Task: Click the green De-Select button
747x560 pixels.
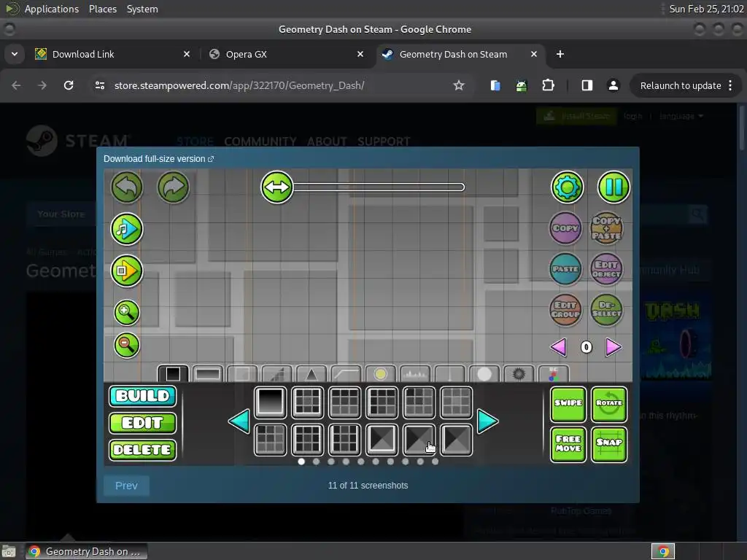Action: click(606, 310)
